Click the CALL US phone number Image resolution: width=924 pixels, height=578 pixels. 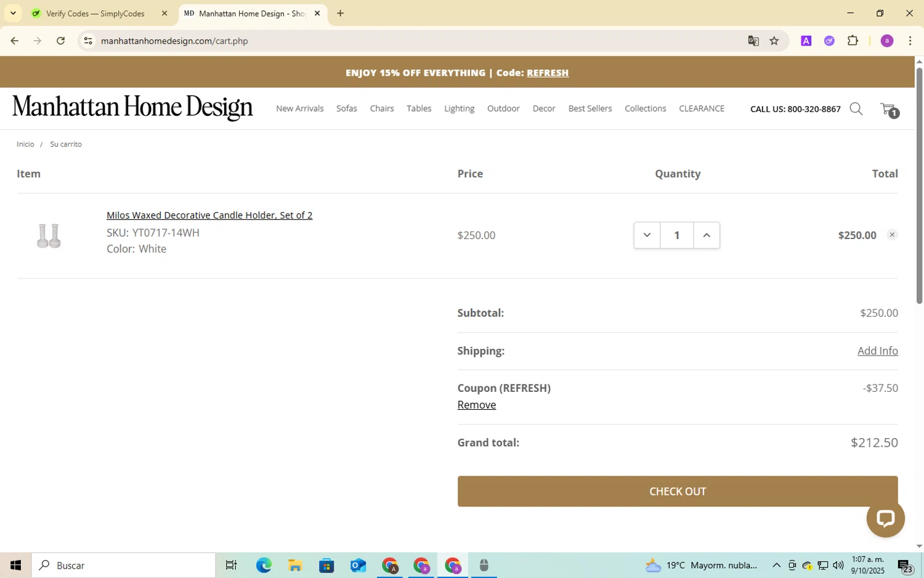795,109
